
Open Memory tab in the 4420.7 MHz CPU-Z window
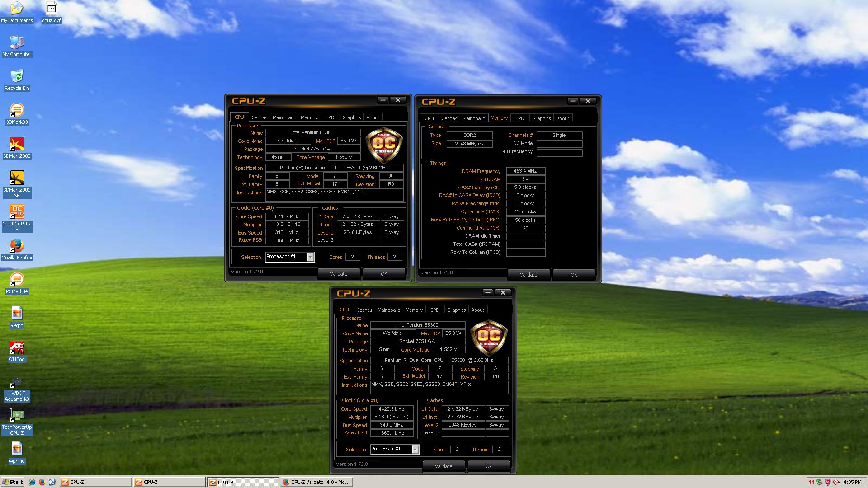(309, 117)
